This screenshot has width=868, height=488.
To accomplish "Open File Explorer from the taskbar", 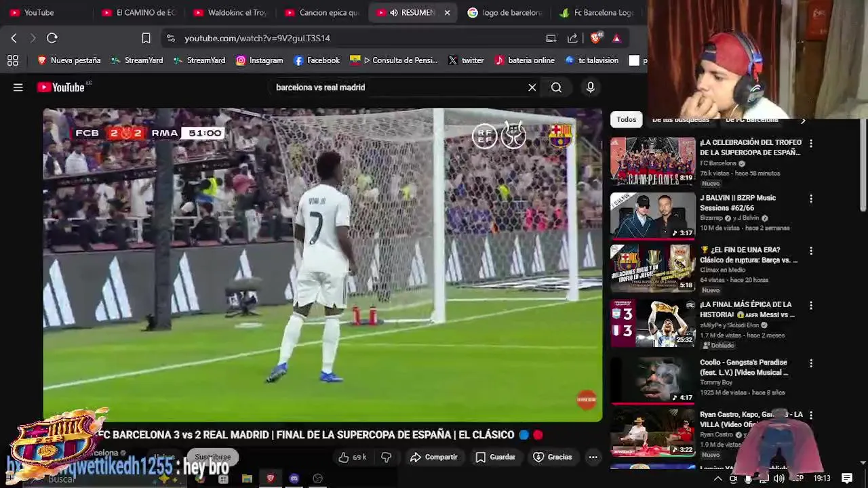I will 247,479.
